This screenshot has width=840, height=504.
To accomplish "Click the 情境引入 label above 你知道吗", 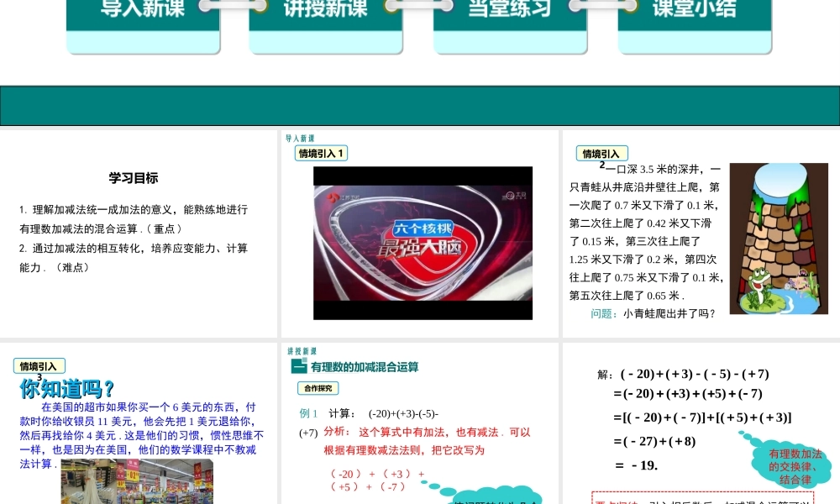I will click(39, 366).
